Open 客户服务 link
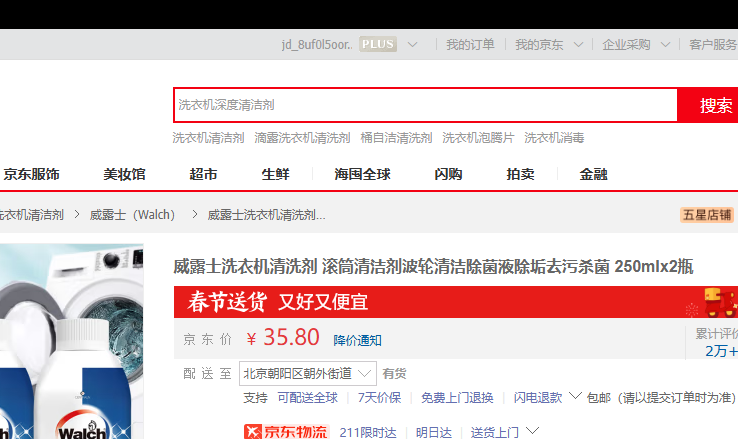 coord(713,45)
